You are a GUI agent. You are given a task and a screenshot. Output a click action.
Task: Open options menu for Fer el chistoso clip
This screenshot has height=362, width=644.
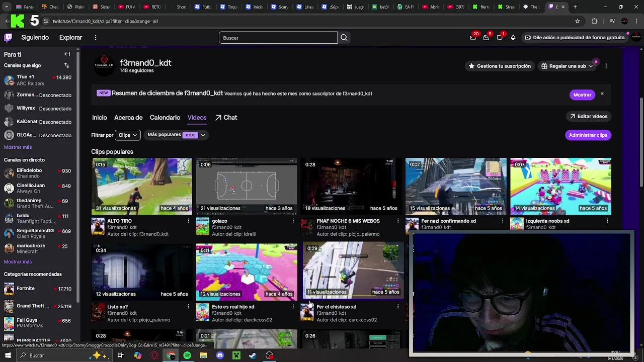(x=398, y=307)
